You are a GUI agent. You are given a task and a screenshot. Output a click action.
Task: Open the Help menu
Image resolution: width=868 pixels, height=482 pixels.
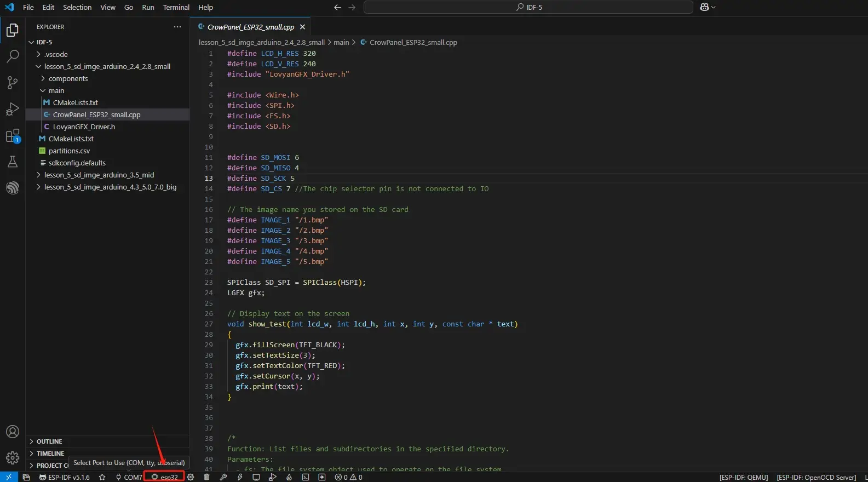205,7
